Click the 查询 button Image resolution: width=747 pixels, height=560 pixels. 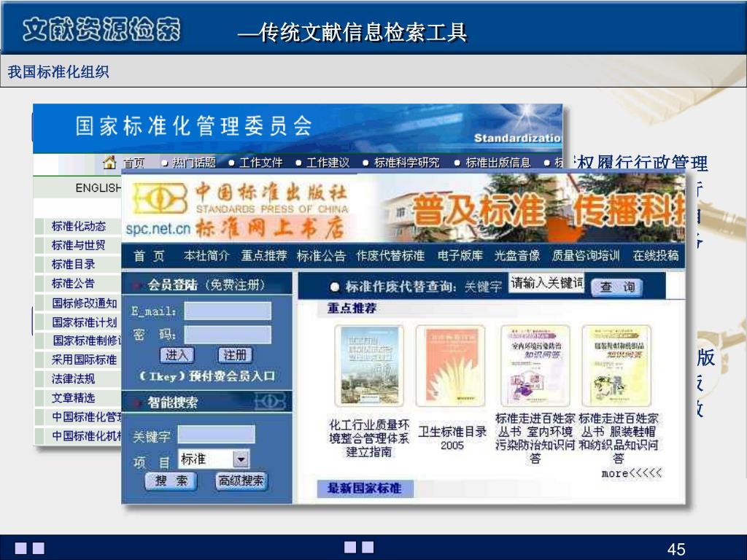coord(617,287)
